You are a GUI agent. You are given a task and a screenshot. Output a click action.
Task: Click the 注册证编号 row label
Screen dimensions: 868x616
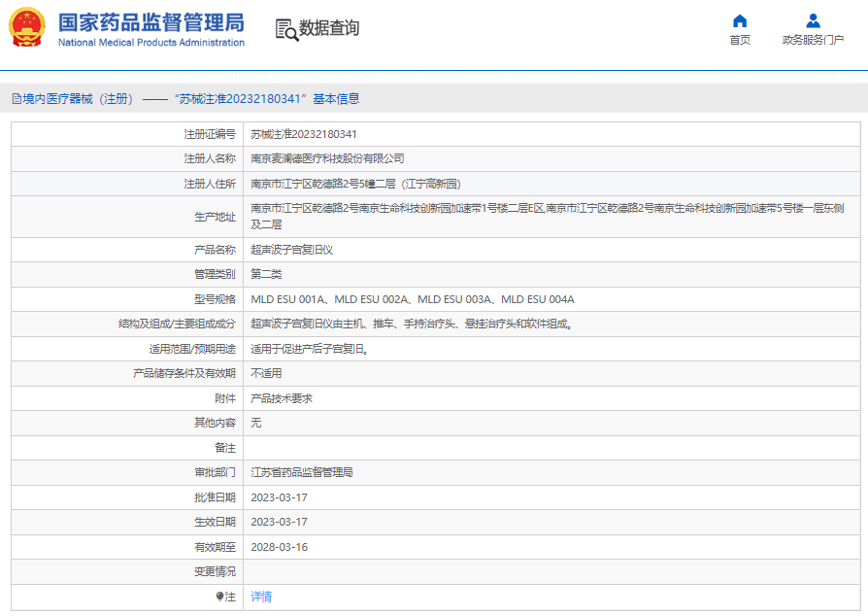[210, 134]
